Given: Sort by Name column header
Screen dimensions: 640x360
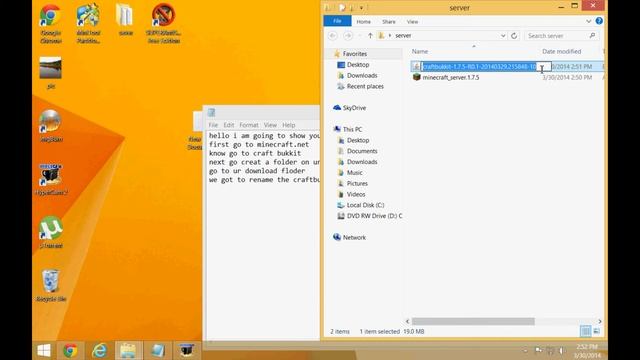Looking at the screenshot, I should 420,51.
